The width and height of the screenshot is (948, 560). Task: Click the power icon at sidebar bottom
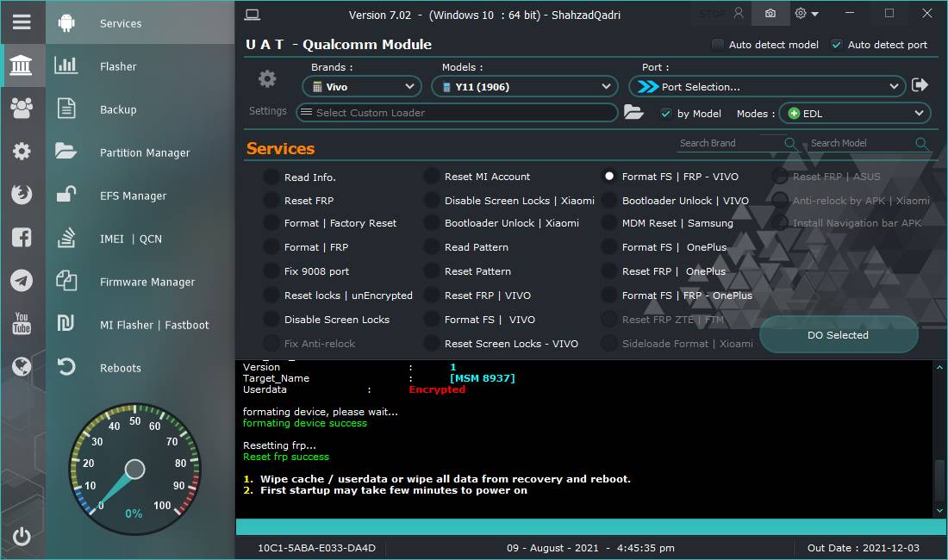pyautogui.click(x=22, y=536)
